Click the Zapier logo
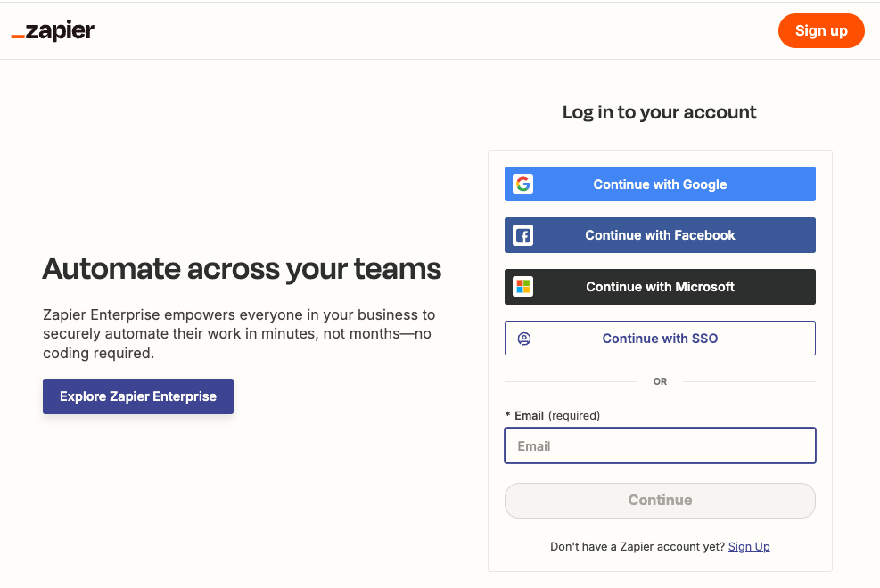This screenshot has width=880, height=588. click(x=53, y=30)
